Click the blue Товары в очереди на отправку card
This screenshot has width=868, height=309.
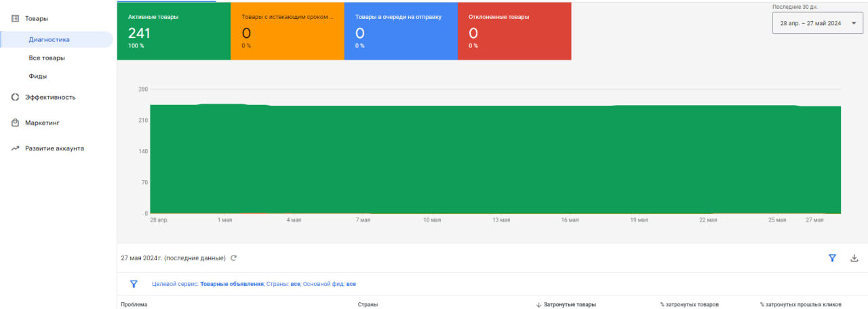coord(400,31)
